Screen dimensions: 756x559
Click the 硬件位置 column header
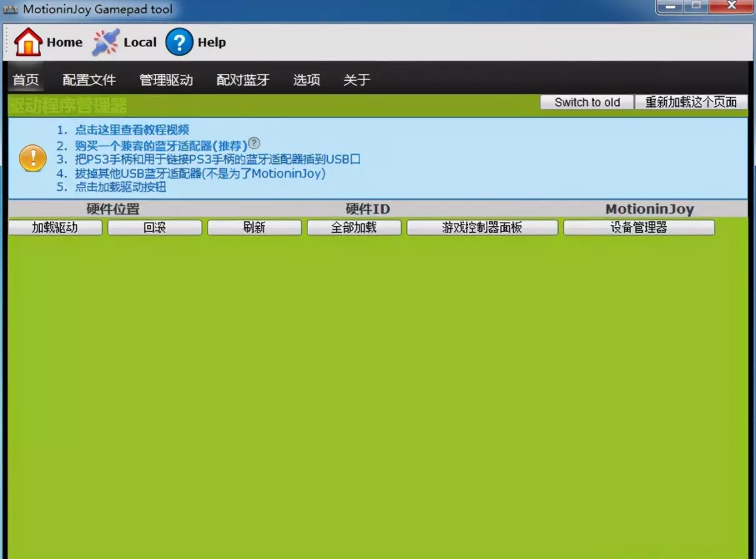point(112,209)
